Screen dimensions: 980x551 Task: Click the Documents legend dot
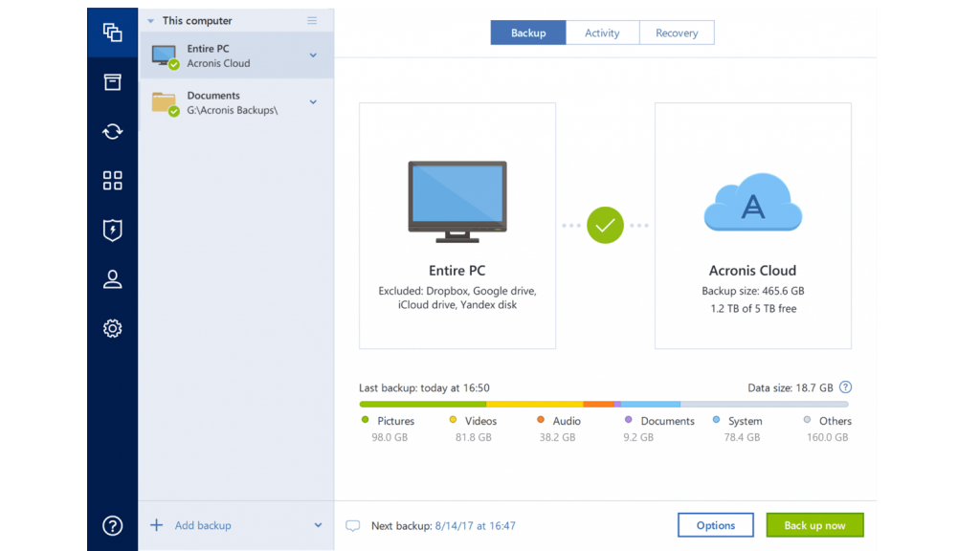(628, 420)
